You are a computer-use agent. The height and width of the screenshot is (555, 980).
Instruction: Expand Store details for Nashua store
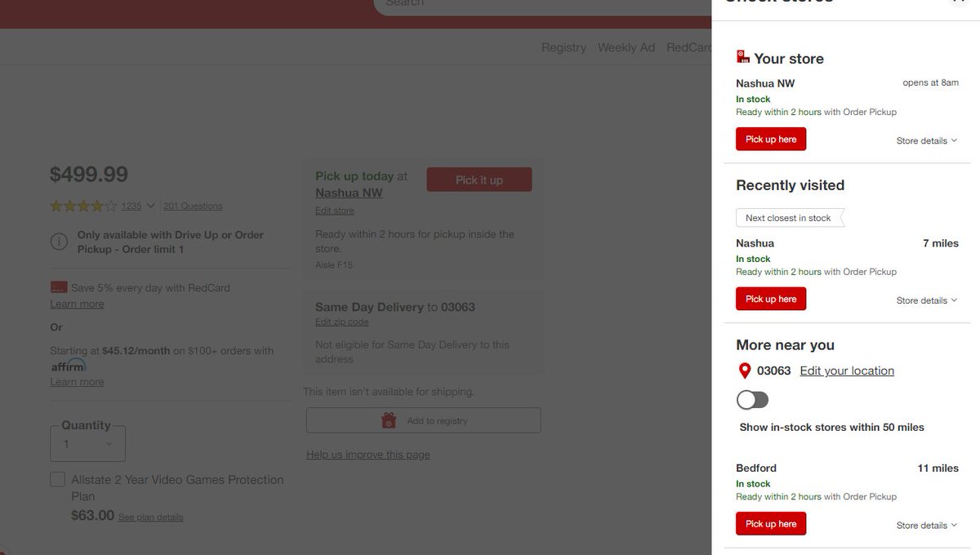pos(927,300)
